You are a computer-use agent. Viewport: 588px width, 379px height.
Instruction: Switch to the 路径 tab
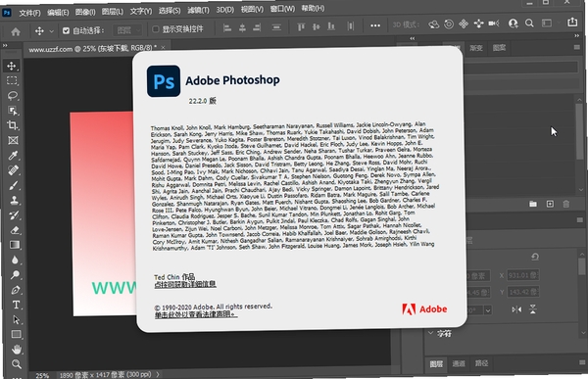[x=481, y=363]
